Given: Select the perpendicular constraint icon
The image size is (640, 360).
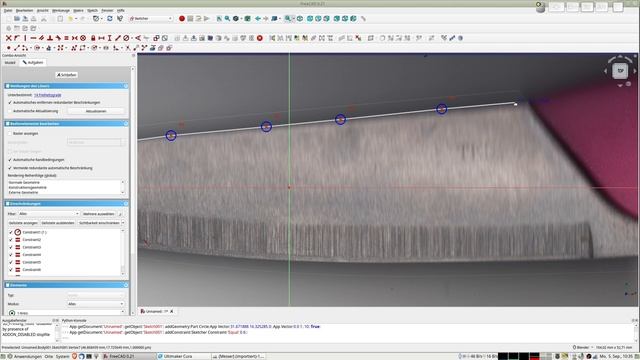Looking at the screenshot, I should [50, 38].
